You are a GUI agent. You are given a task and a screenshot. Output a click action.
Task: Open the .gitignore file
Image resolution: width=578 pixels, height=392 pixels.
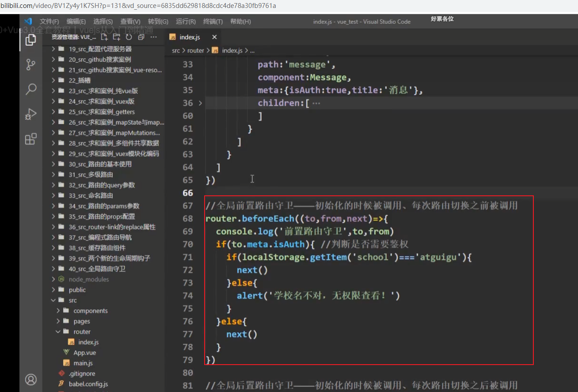coord(82,374)
